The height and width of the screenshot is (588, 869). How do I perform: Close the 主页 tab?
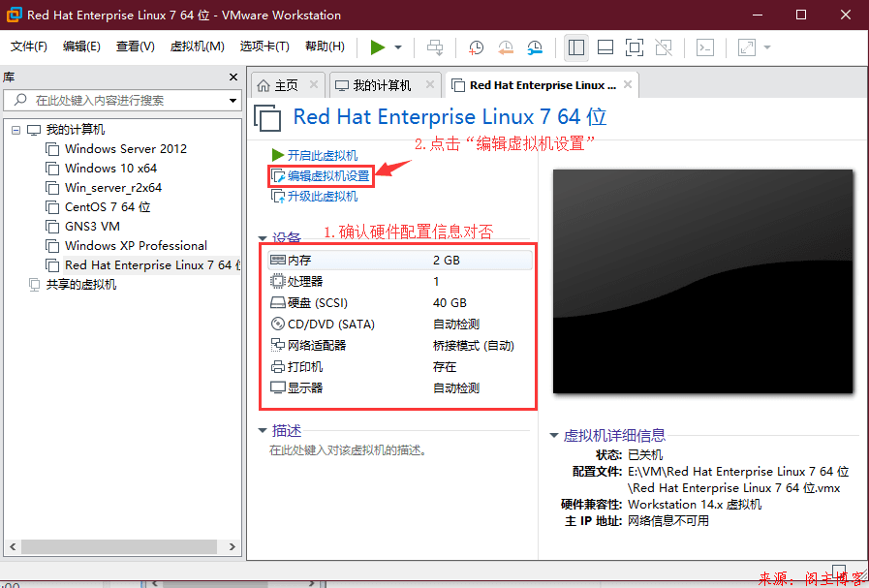[314, 85]
